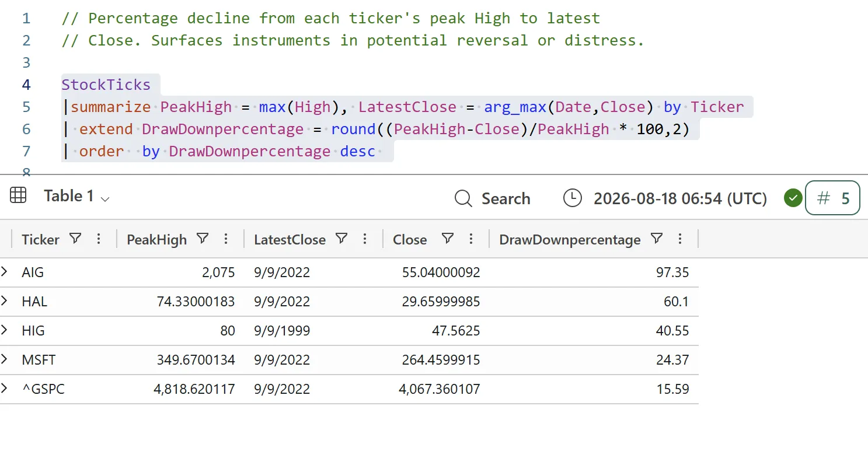868x465 pixels.
Task: Click the drawdown value 24.37
Action: [672, 360]
